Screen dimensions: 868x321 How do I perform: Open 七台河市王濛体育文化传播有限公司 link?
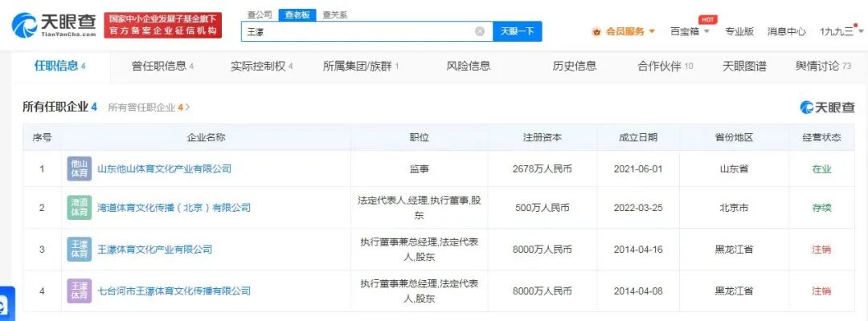174,291
